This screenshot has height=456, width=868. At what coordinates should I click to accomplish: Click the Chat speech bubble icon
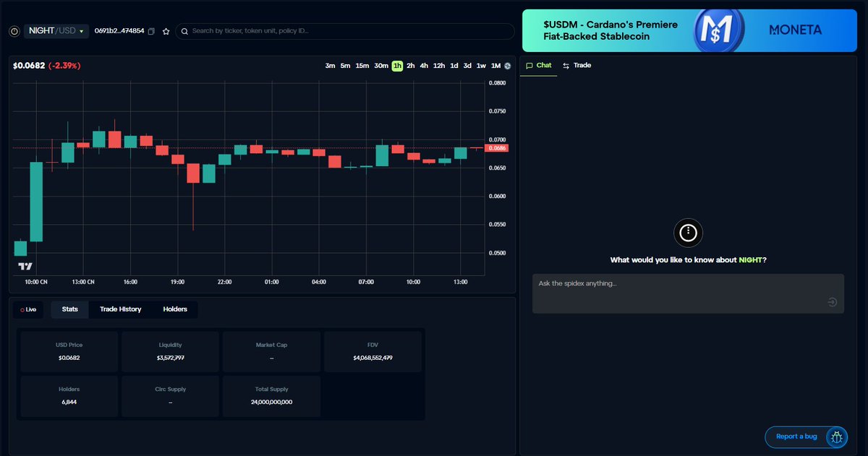[529, 65]
